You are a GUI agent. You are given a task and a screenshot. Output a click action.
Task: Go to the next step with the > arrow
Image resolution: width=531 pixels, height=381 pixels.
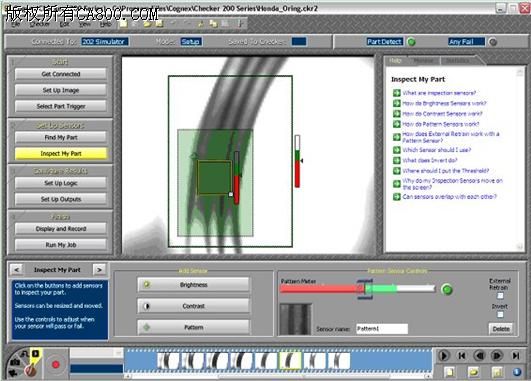click(99, 270)
